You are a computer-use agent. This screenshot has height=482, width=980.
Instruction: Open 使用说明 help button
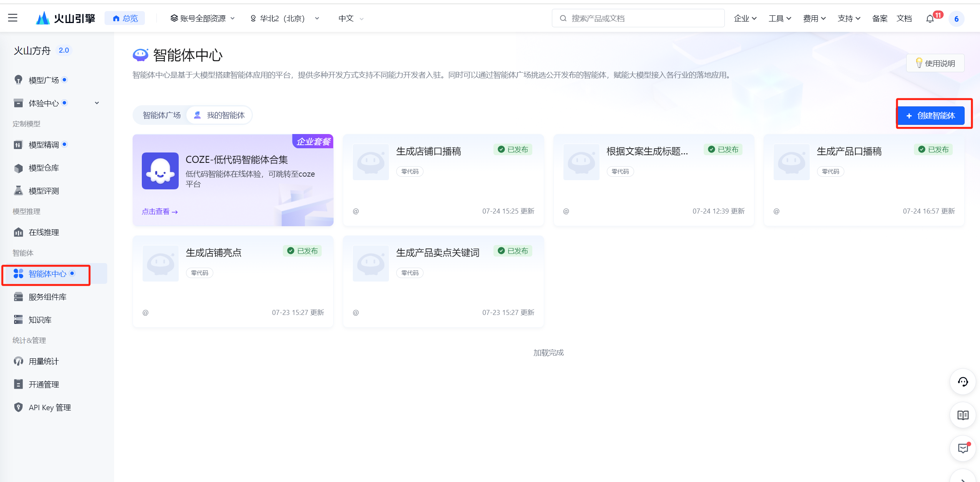[x=935, y=63]
